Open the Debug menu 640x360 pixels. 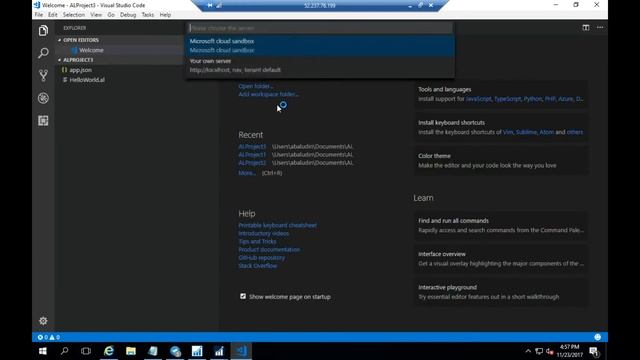click(128, 15)
